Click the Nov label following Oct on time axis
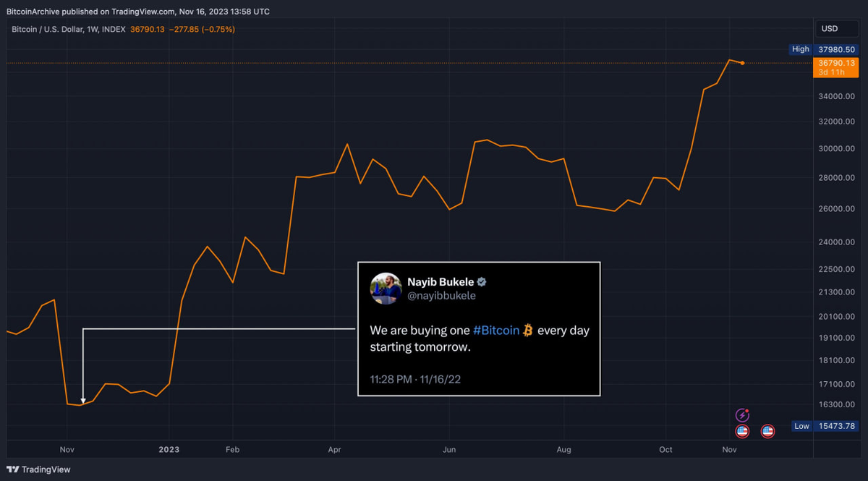The image size is (868, 481). coord(729,449)
